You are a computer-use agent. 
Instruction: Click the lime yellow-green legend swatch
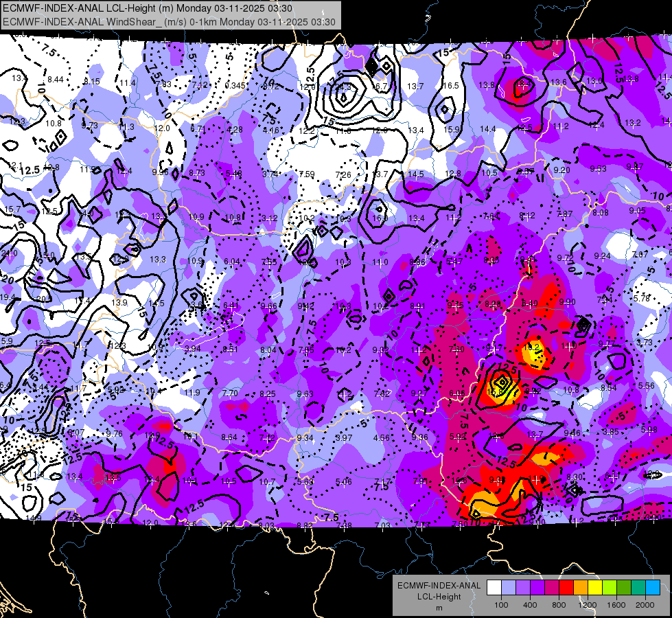[610, 588]
